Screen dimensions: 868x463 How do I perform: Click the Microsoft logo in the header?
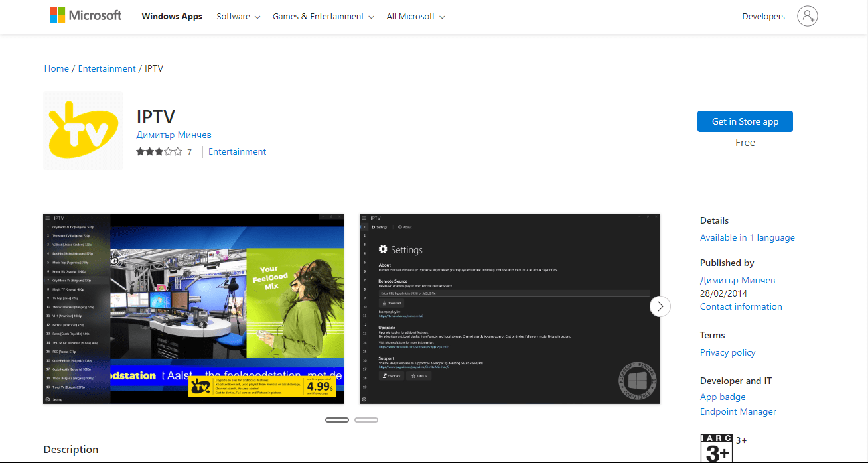[86, 15]
